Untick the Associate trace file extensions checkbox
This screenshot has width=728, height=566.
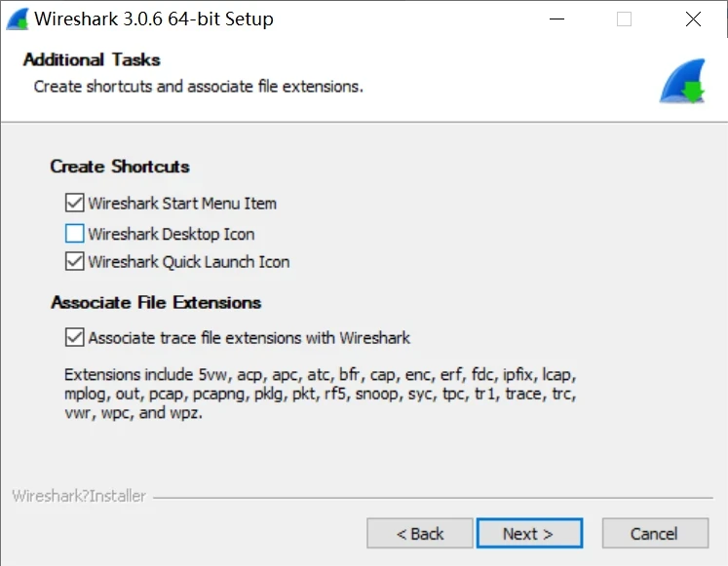pos(74,338)
